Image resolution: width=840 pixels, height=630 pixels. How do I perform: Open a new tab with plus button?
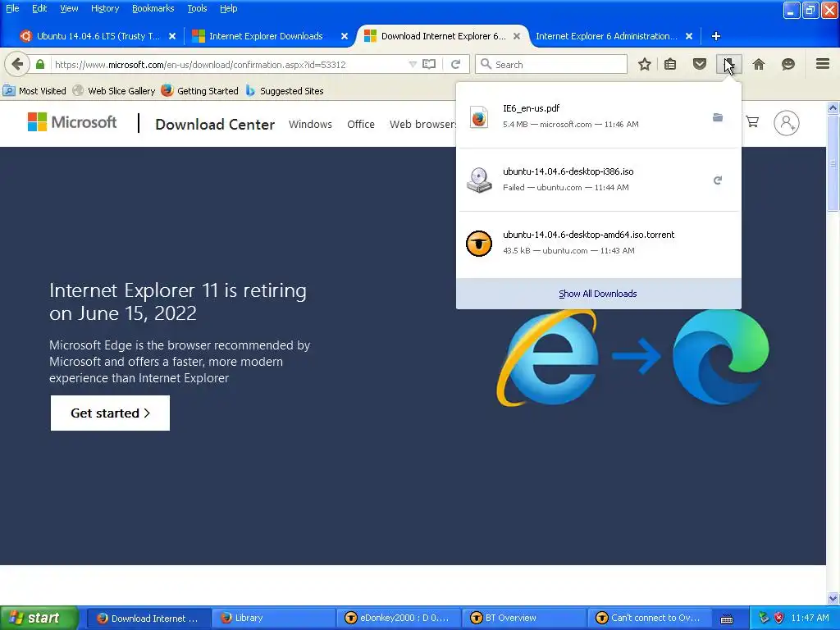pos(715,36)
